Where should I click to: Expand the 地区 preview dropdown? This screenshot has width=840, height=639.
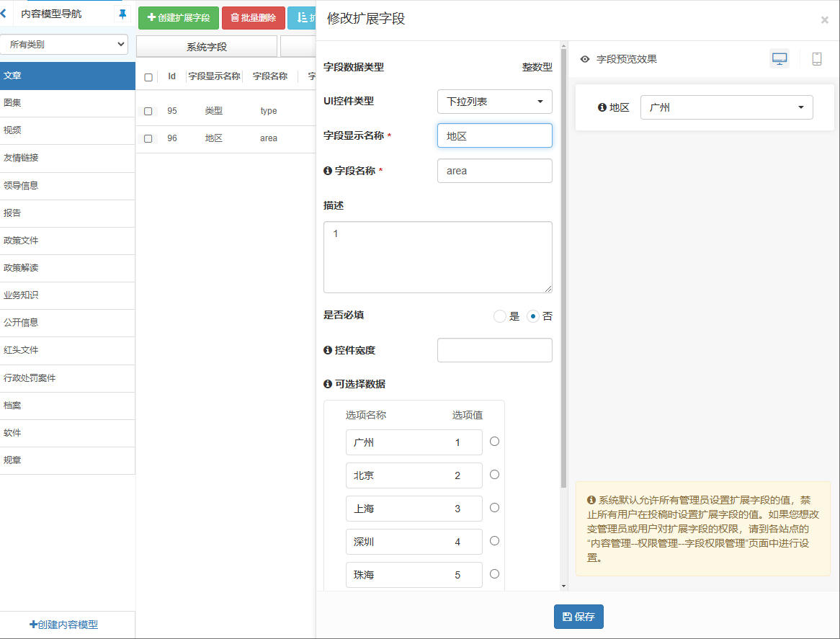click(726, 107)
